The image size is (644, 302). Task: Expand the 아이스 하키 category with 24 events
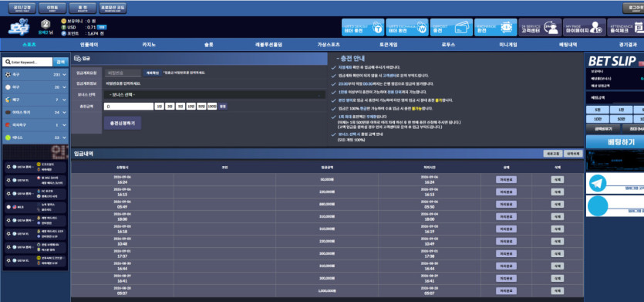(35, 112)
